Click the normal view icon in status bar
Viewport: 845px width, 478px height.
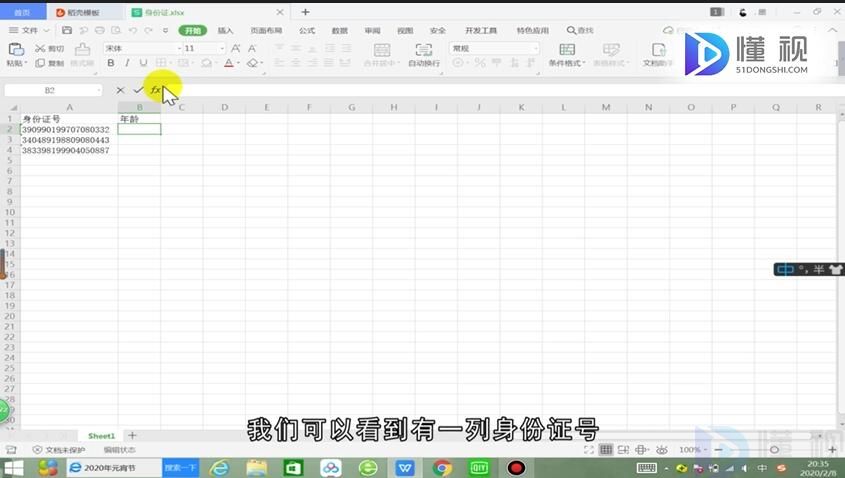pyautogui.click(x=606, y=449)
